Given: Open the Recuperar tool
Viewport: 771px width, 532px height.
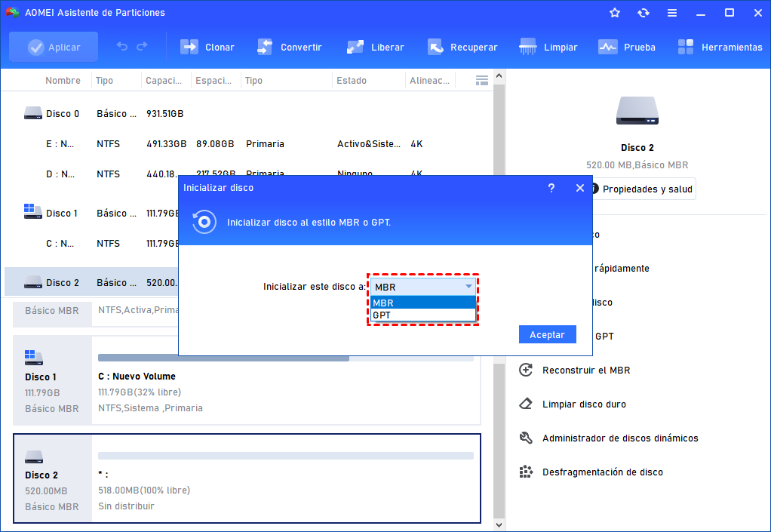Looking at the screenshot, I should [462, 48].
